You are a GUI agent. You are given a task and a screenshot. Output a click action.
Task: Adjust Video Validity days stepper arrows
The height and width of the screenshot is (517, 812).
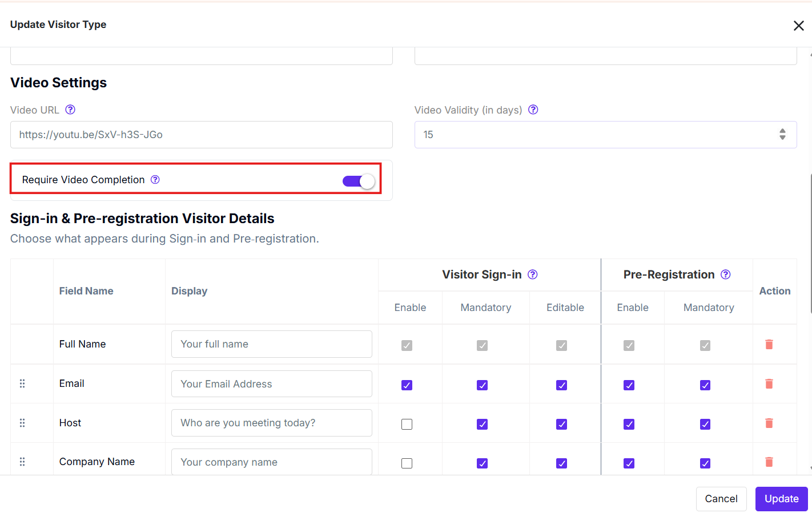[782, 134]
